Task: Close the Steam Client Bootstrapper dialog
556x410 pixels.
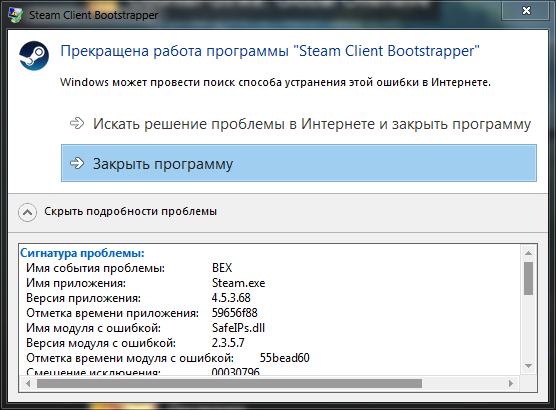Action: pyautogui.click(x=526, y=11)
